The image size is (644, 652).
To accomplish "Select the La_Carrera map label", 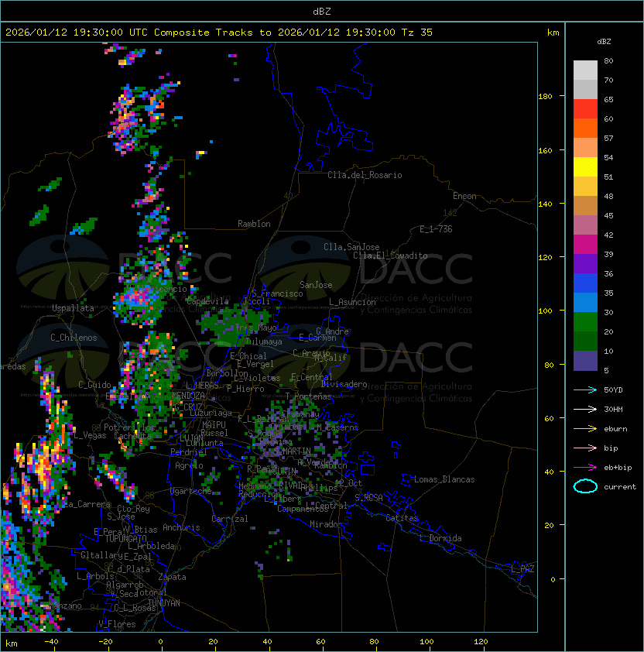I will tap(87, 504).
